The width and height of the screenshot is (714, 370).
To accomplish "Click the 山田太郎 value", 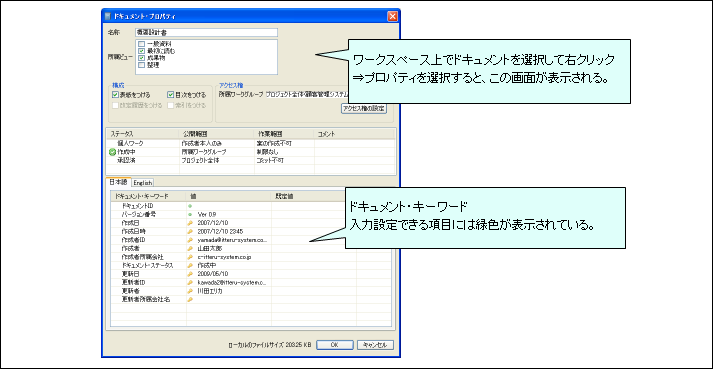I will click(x=209, y=248).
